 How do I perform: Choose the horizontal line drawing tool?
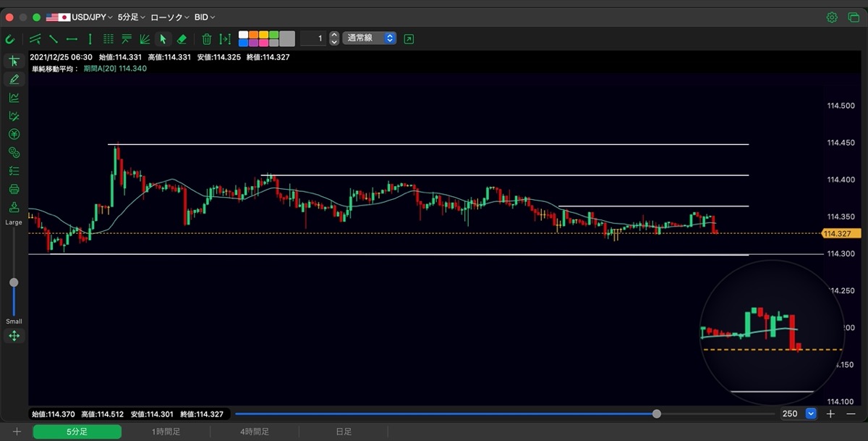pyautogui.click(x=72, y=39)
